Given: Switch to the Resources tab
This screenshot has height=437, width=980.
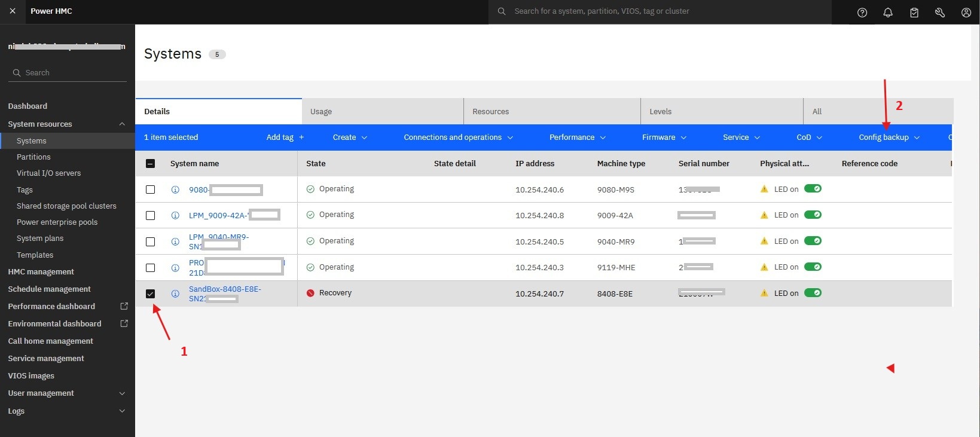Looking at the screenshot, I should pyautogui.click(x=552, y=111).
